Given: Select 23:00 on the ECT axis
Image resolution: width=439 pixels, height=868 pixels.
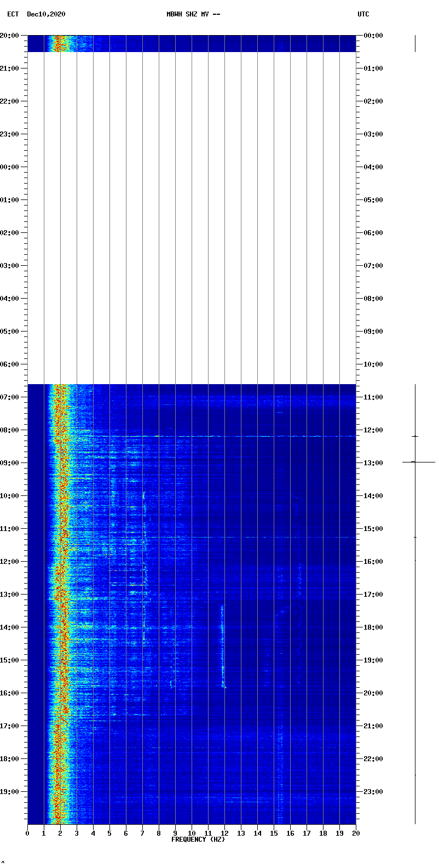Looking at the screenshot, I should tap(10, 134).
